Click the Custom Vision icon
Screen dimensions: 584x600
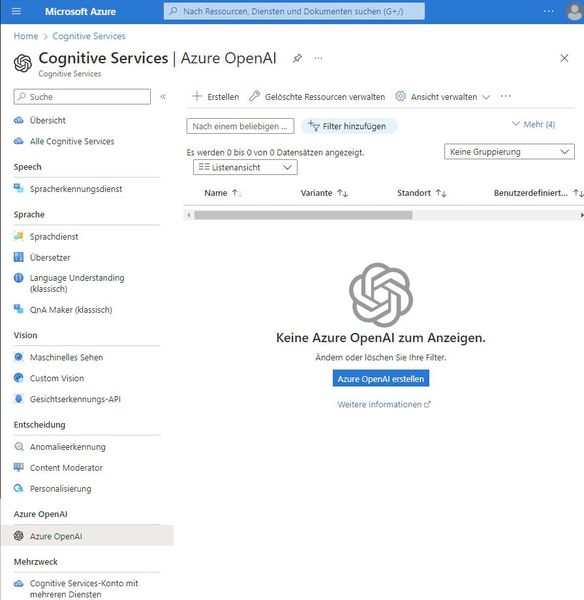click(18, 378)
